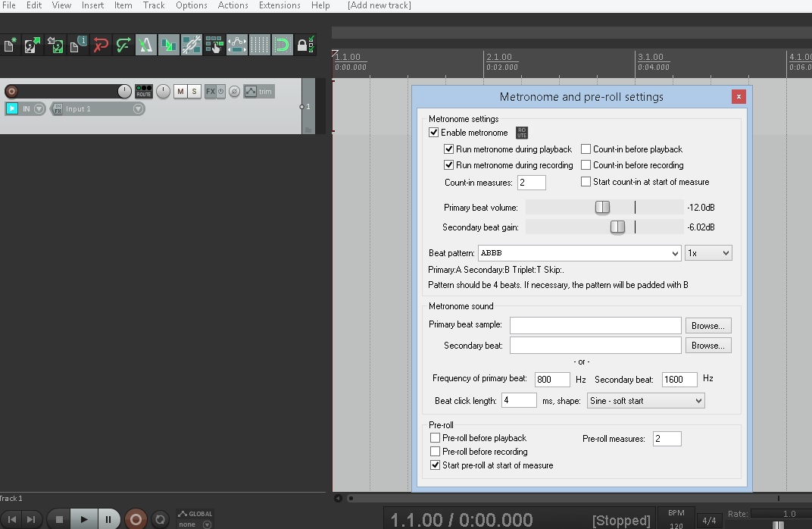812x529 pixels.
Task: Open the 1x beat multiplier dropdown
Action: click(707, 253)
